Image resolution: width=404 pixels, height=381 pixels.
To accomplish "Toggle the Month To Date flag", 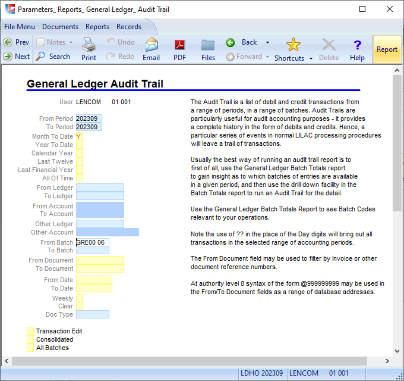I will [x=79, y=136].
